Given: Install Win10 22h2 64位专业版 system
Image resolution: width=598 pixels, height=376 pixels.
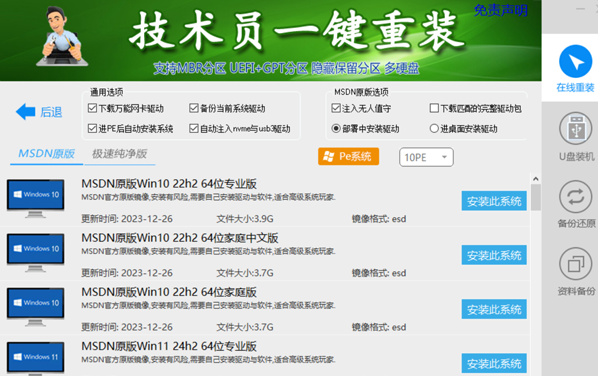Looking at the screenshot, I should [494, 201].
